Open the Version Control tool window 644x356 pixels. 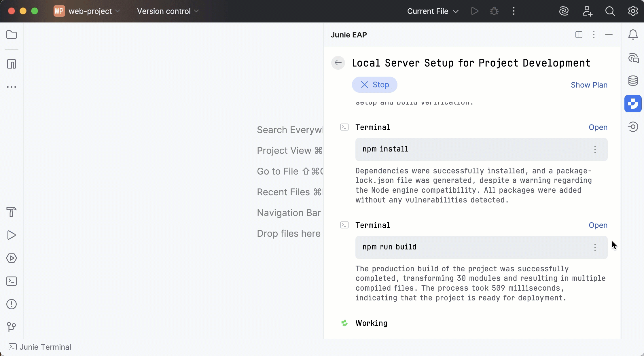(x=12, y=327)
